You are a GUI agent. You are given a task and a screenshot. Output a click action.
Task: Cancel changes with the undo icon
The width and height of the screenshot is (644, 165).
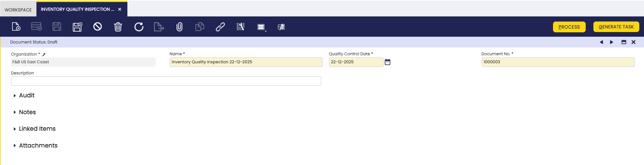coord(97,27)
